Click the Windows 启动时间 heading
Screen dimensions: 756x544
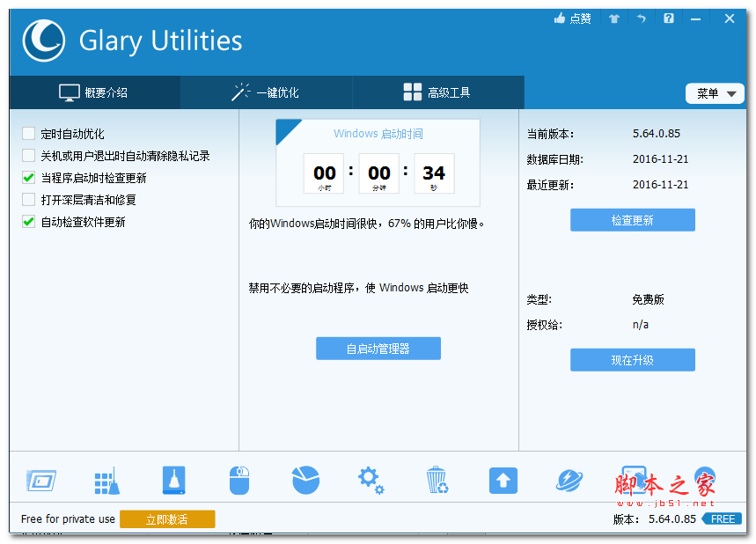coord(378,134)
